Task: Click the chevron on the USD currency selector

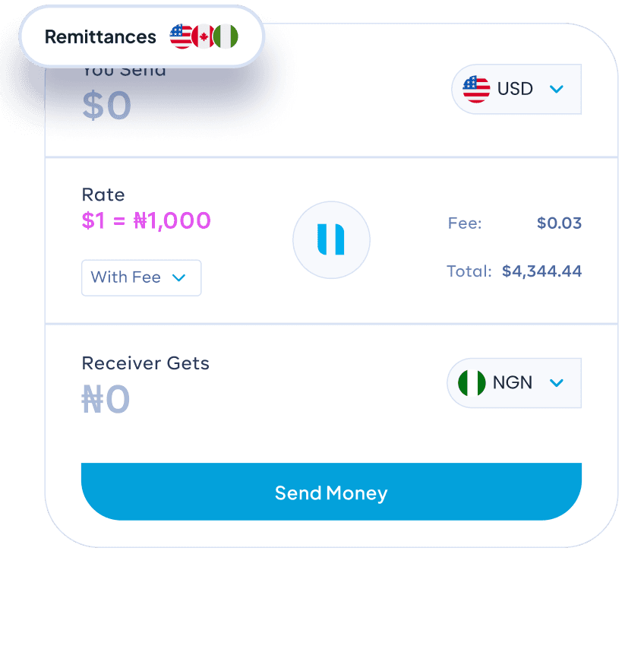Action: coord(556,89)
